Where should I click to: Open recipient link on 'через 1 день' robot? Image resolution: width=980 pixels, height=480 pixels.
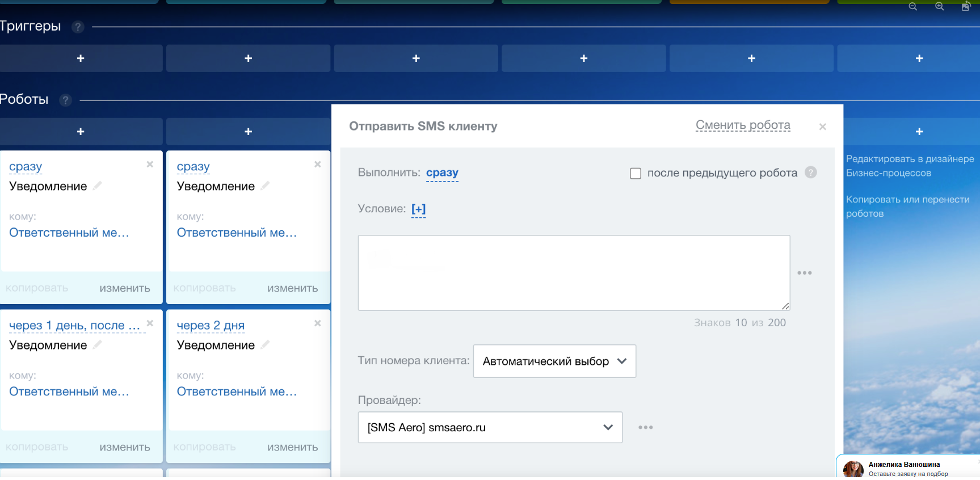coord(69,391)
